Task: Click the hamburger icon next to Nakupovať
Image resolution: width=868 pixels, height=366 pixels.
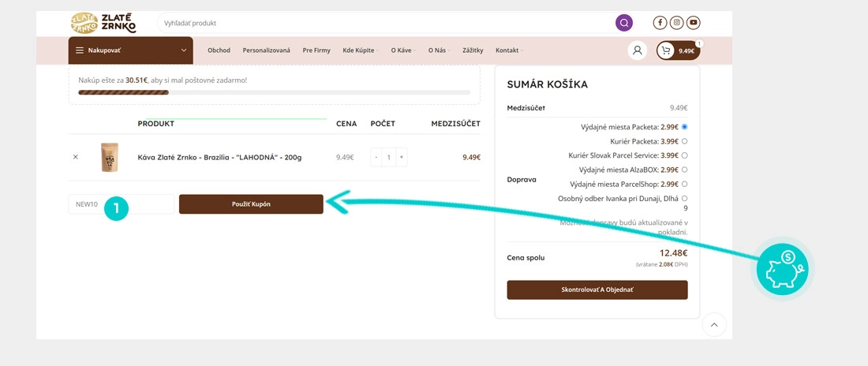Action: click(x=80, y=50)
